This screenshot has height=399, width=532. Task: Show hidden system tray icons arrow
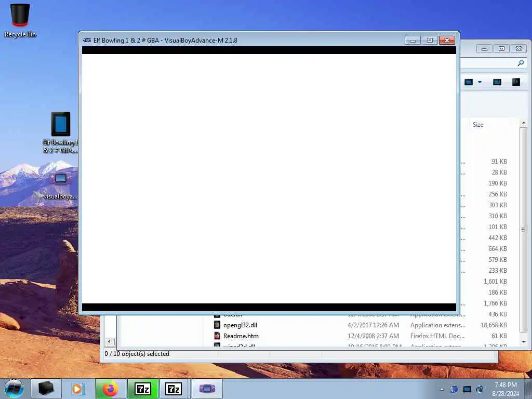click(x=442, y=389)
